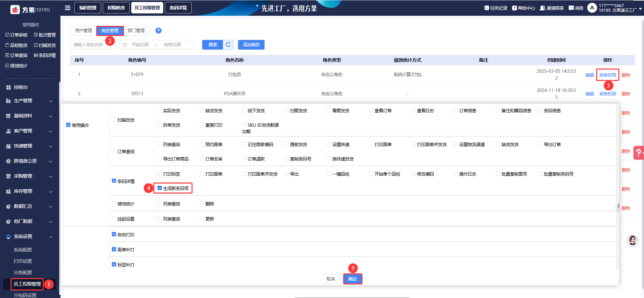
Task: Switch to the 部门管理 tab
Action: (136, 31)
